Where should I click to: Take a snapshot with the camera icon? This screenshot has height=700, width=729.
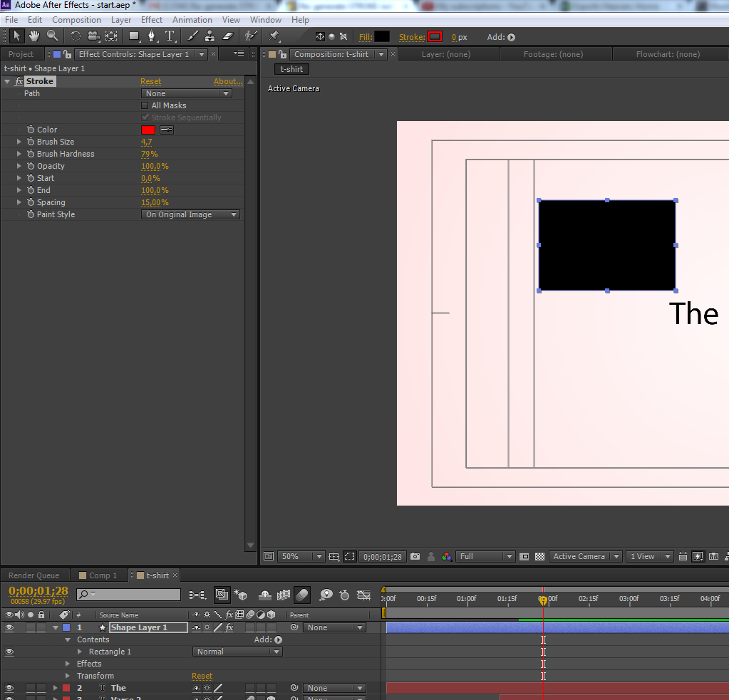click(415, 556)
